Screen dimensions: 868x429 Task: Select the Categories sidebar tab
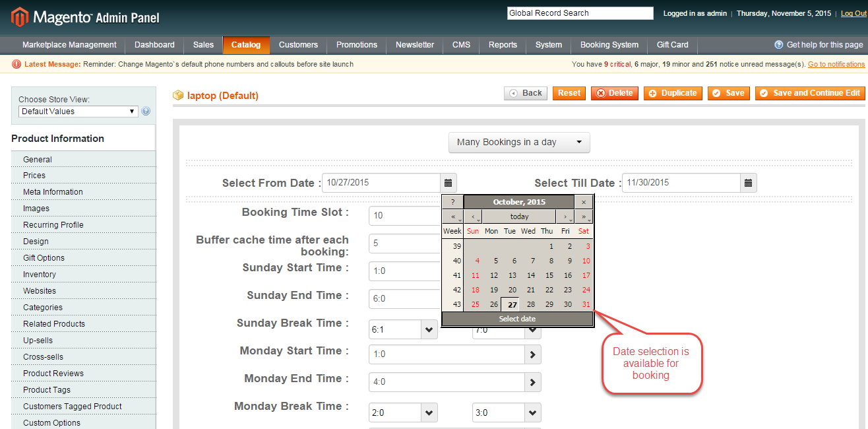click(x=84, y=308)
